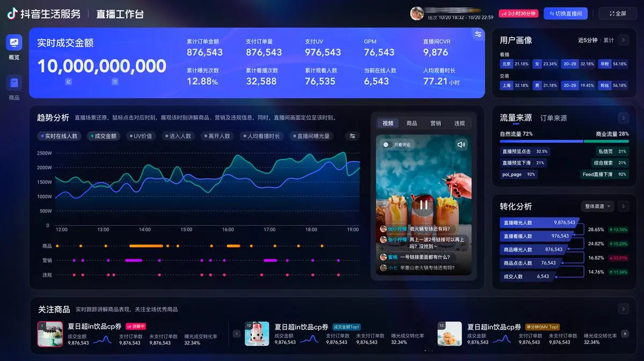Expand the 用户画像 panel arrow
The height and width of the screenshot is (361, 644).
[x=623, y=40]
